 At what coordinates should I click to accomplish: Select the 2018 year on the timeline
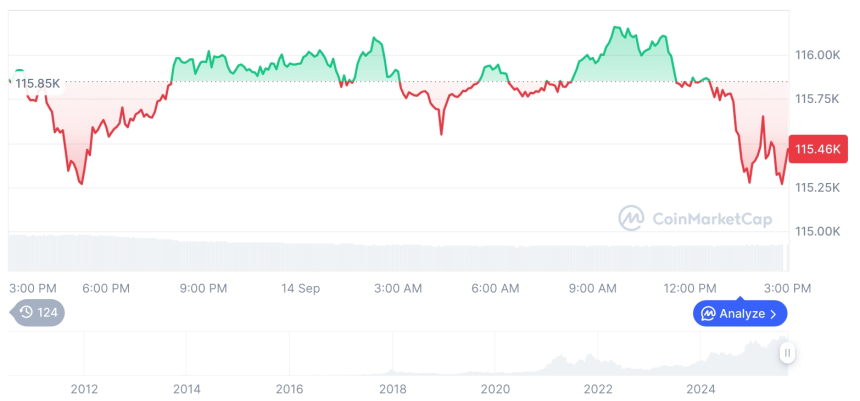(x=392, y=389)
